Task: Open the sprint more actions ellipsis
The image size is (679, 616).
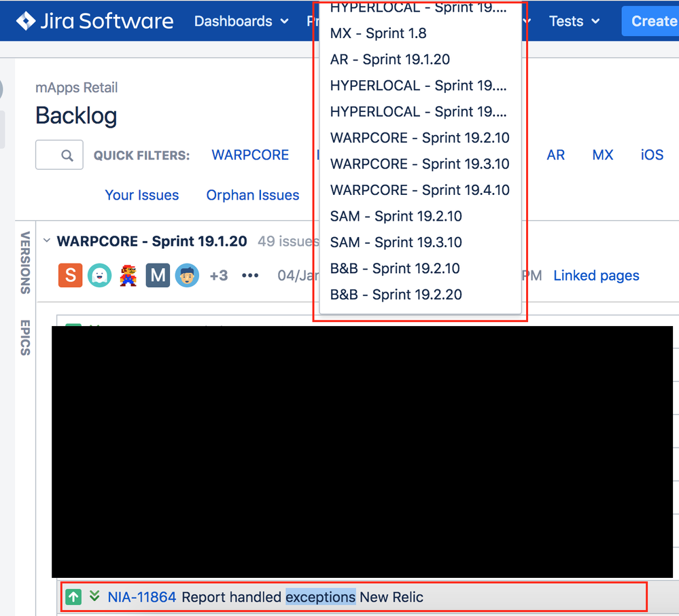Action: (x=250, y=276)
